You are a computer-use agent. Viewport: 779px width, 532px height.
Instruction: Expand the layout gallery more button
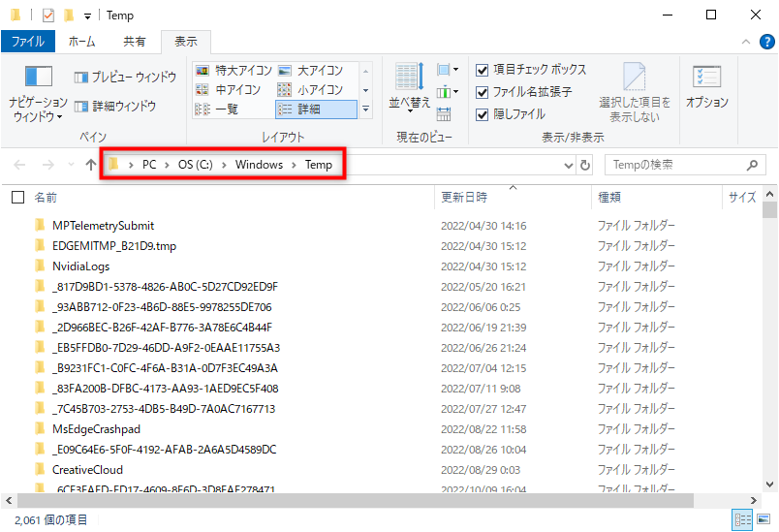(x=365, y=109)
